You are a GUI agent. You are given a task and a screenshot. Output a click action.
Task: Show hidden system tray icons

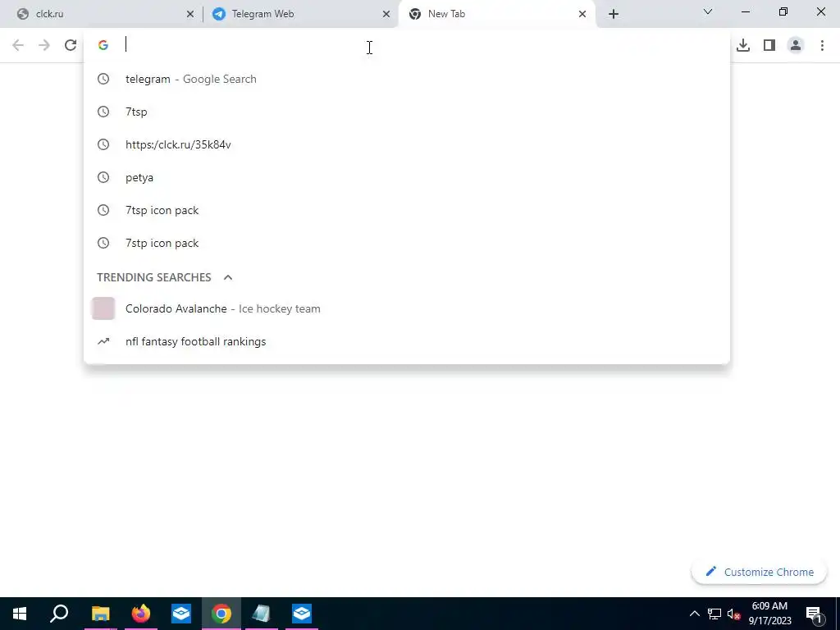tap(694, 614)
